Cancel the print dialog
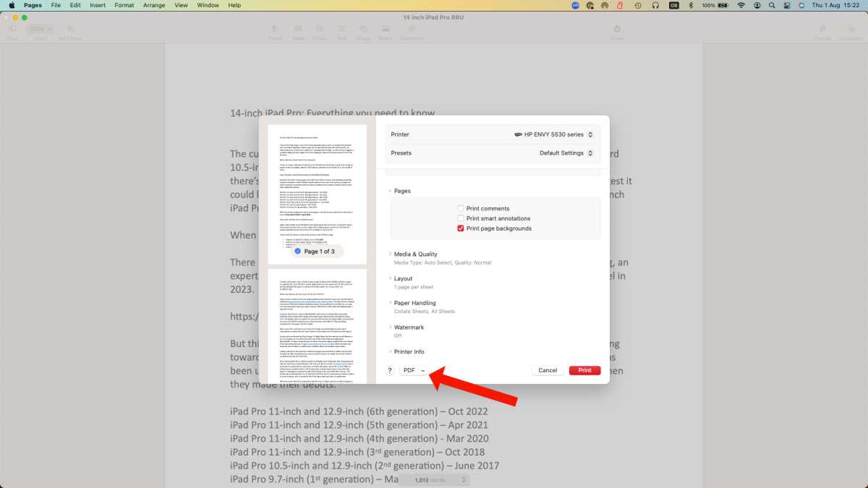 coord(548,370)
